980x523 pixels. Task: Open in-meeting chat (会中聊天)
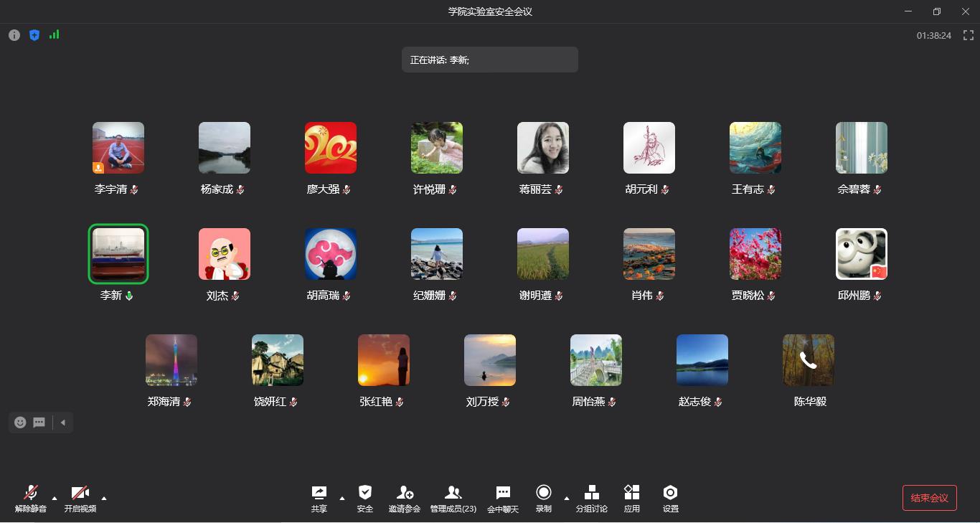click(503, 499)
